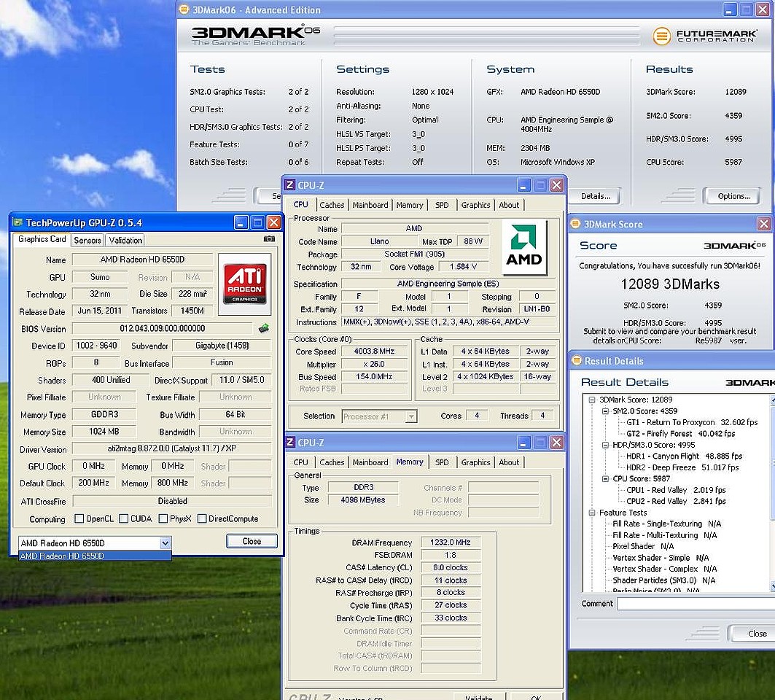Click the 1232.0 MHz DRAM Frequency value
Viewport: 775px width, 700px height.
pos(451,542)
